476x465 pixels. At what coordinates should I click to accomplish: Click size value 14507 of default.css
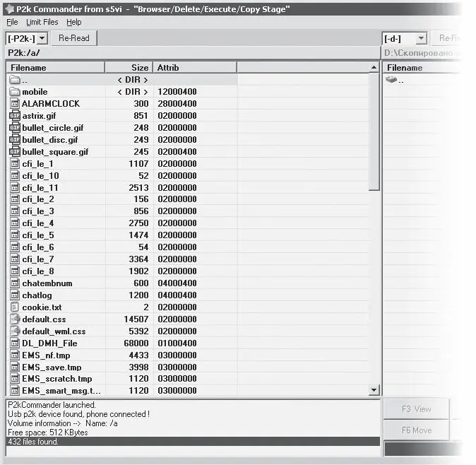click(x=136, y=319)
